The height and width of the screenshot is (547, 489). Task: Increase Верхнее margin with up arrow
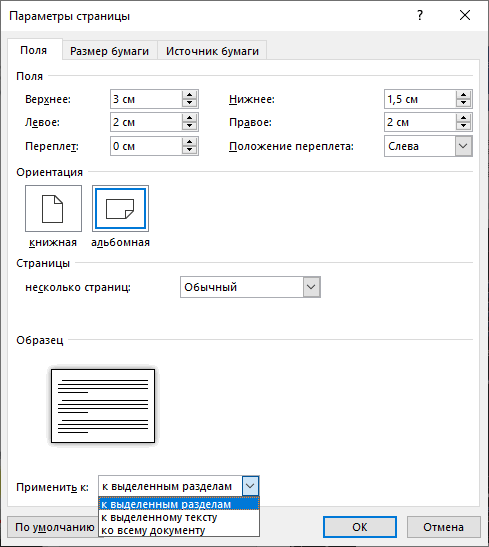[189, 95]
